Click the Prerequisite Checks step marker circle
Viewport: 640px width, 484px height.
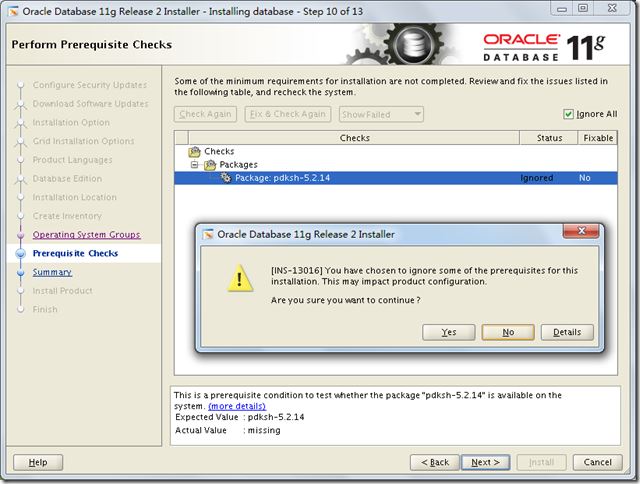[20, 254]
